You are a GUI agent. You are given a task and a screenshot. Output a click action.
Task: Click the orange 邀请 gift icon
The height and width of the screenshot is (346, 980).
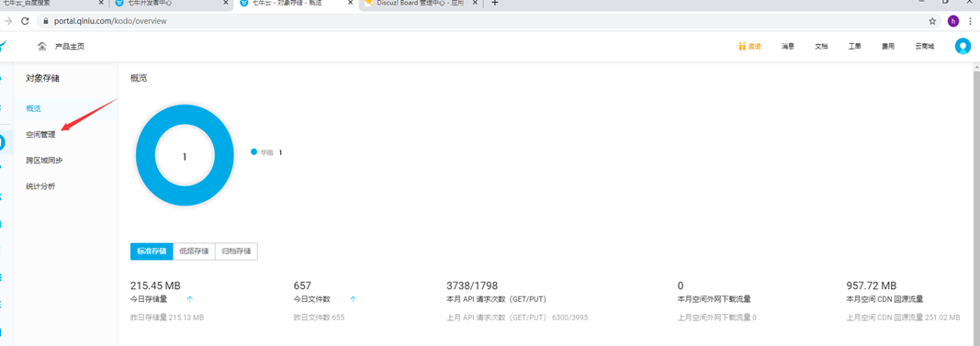click(x=742, y=46)
